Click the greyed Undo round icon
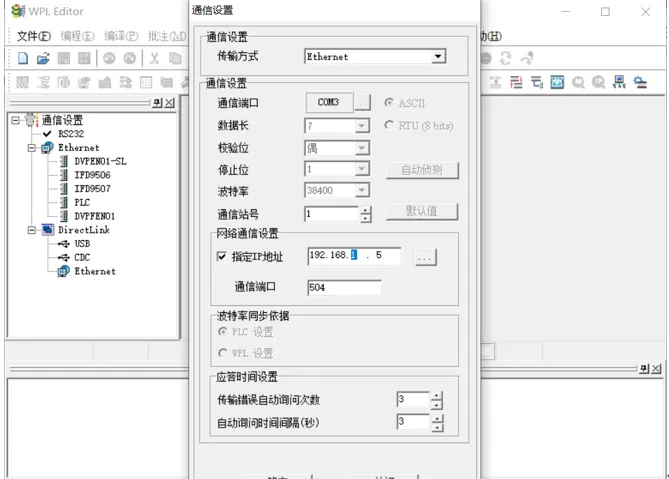The image size is (669, 479). click(x=109, y=58)
